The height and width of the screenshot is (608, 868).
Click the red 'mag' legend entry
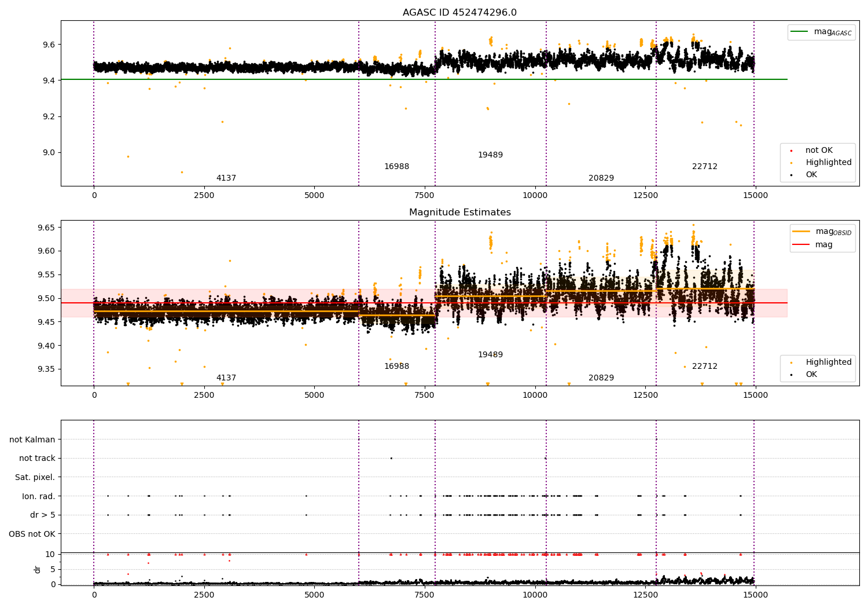pyautogui.click(x=813, y=245)
